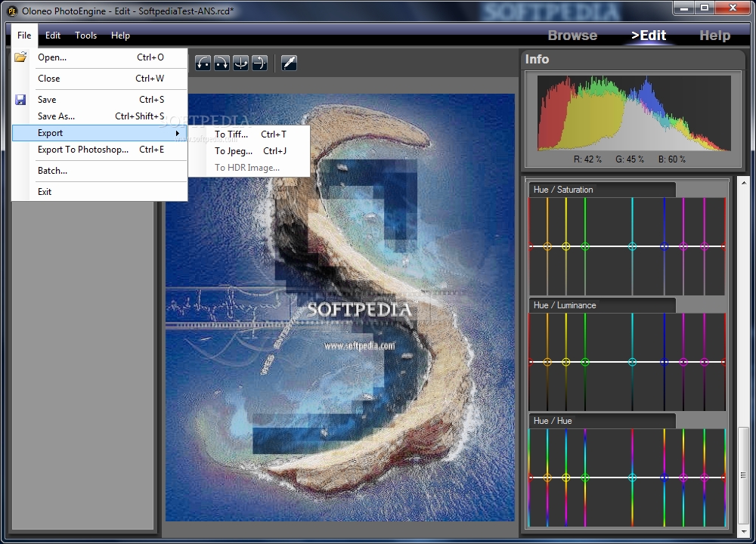The width and height of the screenshot is (756, 544).
Task: Click the scroll-down arrow of the right panel
Action: [x=743, y=531]
